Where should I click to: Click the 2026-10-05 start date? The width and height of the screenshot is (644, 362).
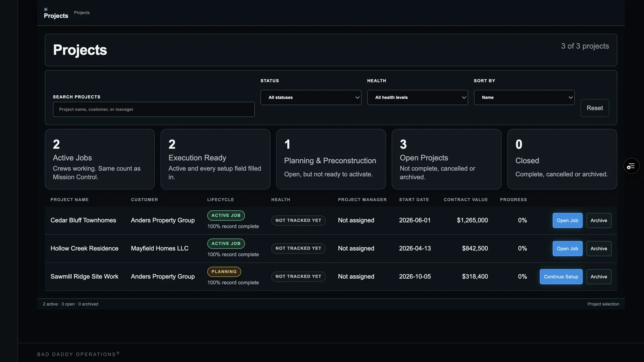415,277
